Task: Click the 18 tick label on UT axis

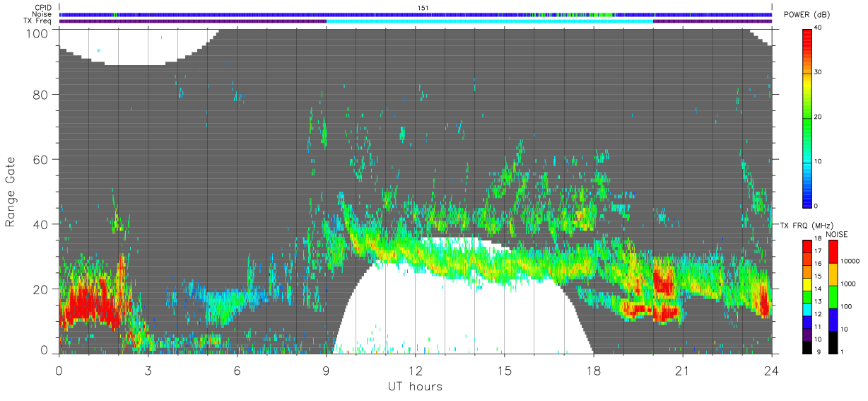Action: [594, 371]
